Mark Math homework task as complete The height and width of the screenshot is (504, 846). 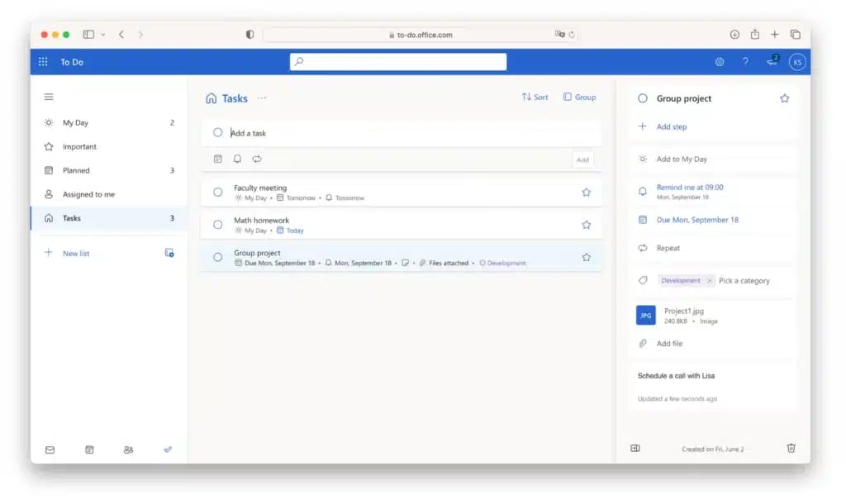(x=217, y=225)
